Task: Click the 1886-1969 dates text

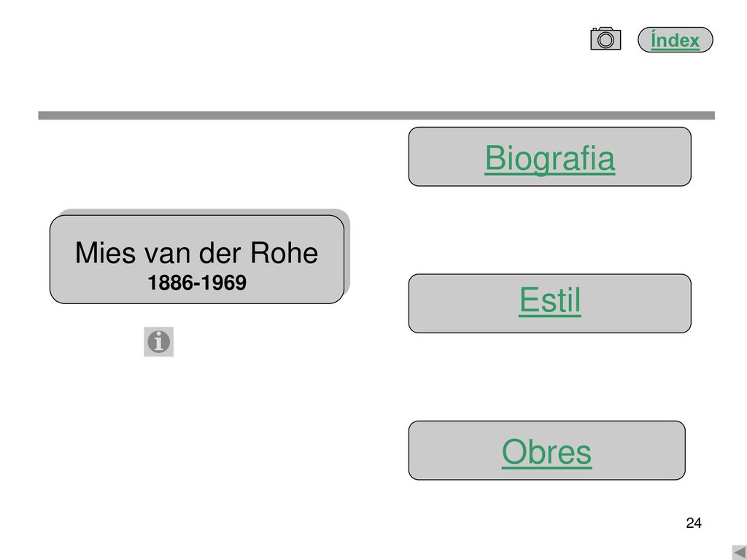Action: [197, 283]
